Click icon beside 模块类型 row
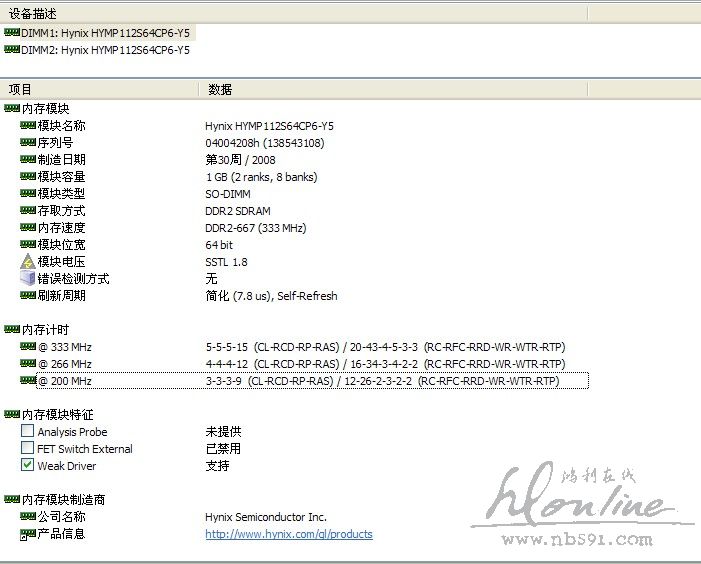This screenshot has height=564, width=701. point(28,193)
